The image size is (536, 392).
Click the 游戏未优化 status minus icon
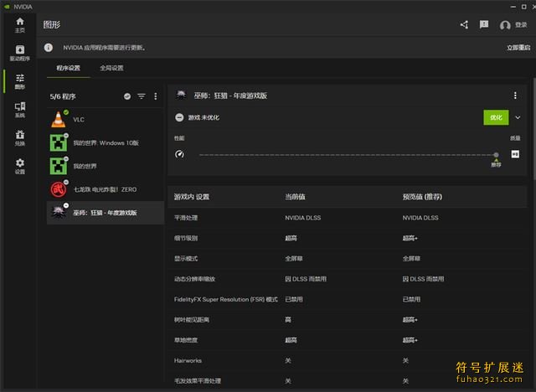(x=179, y=117)
